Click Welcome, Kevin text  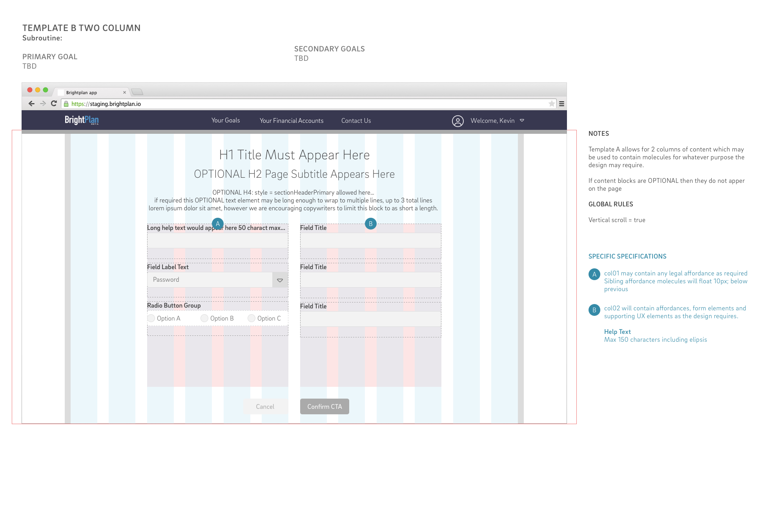point(493,121)
